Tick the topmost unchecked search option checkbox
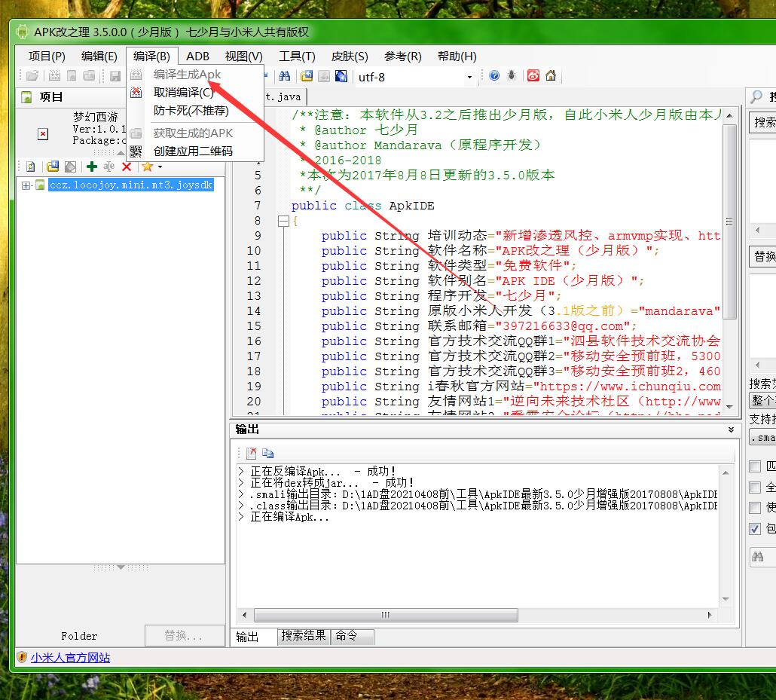This screenshot has width=776, height=700. [x=755, y=466]
